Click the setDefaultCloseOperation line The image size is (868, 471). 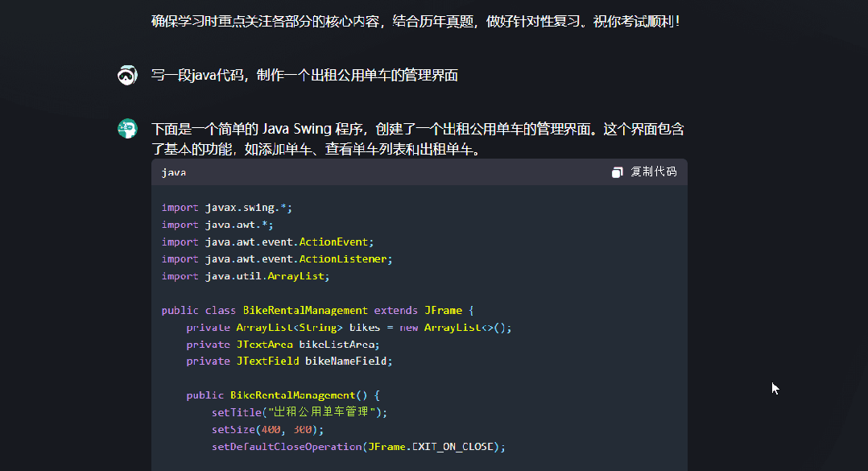click(358, 447)
